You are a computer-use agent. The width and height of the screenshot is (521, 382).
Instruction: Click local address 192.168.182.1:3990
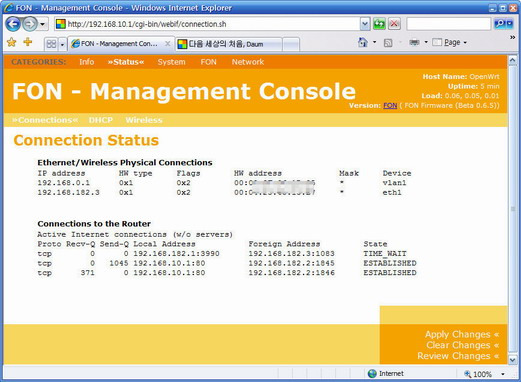pyautogui.click(x=176, y=254)
